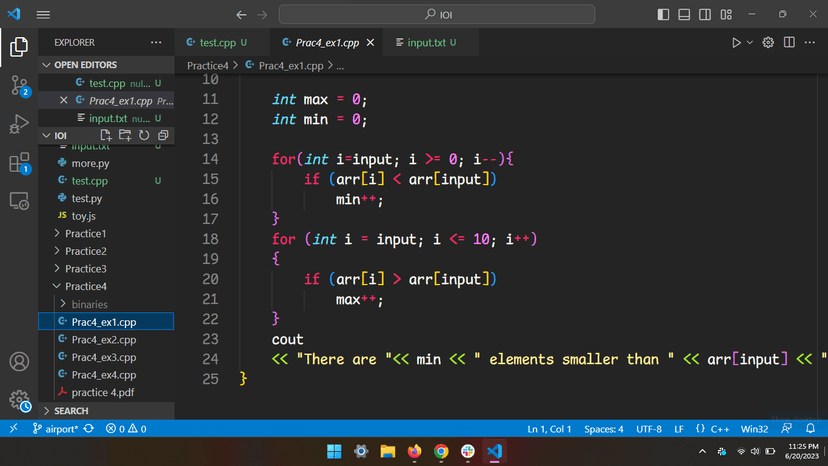This screenshot has height=466, width=828.
Task: Open the Remote Explorer view
Action: tap(19, 201)
